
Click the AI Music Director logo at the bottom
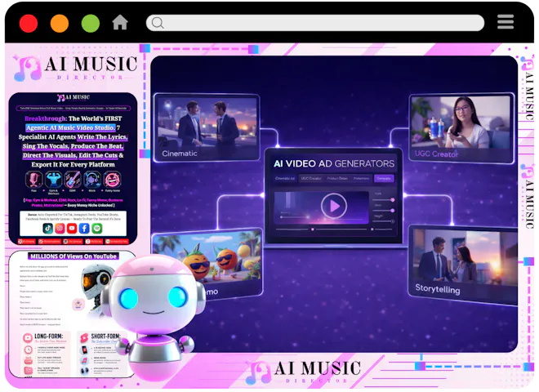click(x=303, y=372)
